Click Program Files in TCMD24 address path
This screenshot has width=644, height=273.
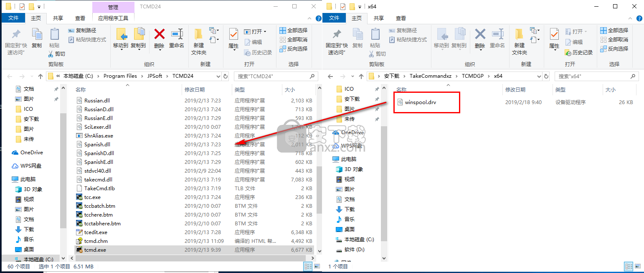click(120, 76)
